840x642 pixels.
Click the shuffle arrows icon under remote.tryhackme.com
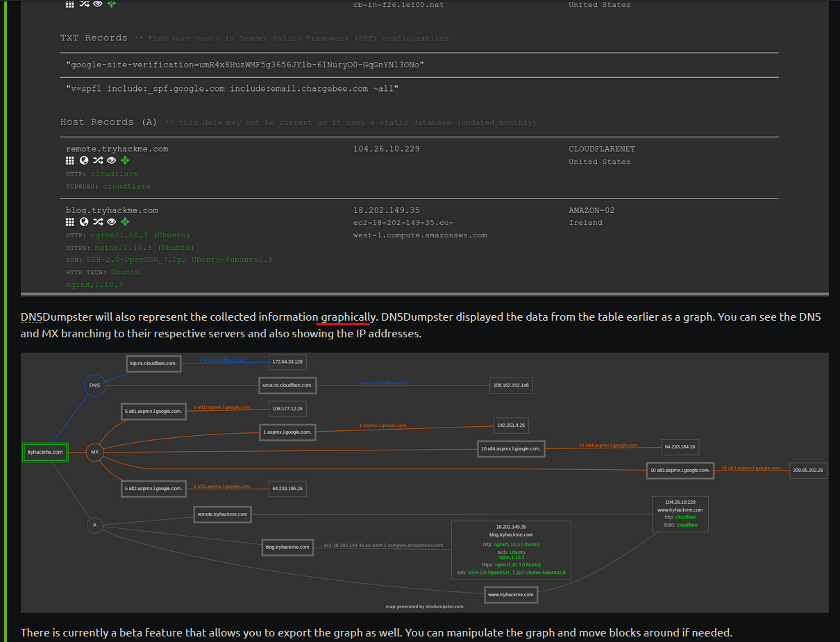(x=98, y=161)
